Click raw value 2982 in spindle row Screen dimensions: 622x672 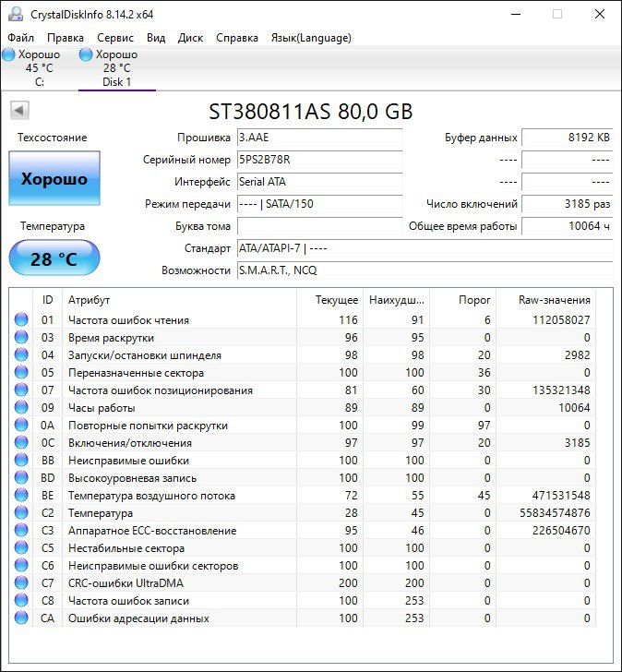[x=577, y=355]
